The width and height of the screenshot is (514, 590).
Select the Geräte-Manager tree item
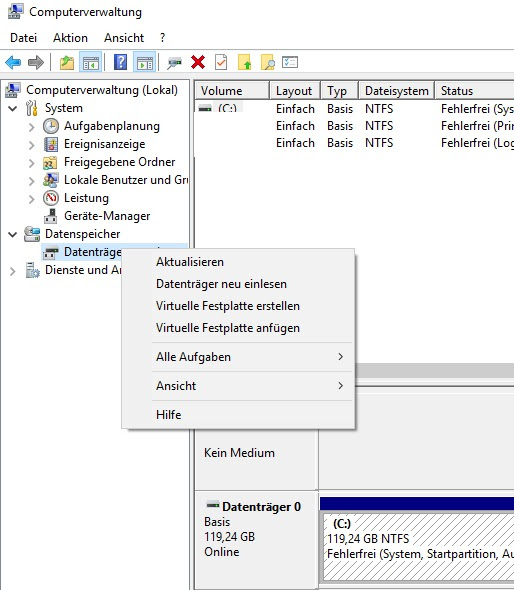click(x=107, y=216)
